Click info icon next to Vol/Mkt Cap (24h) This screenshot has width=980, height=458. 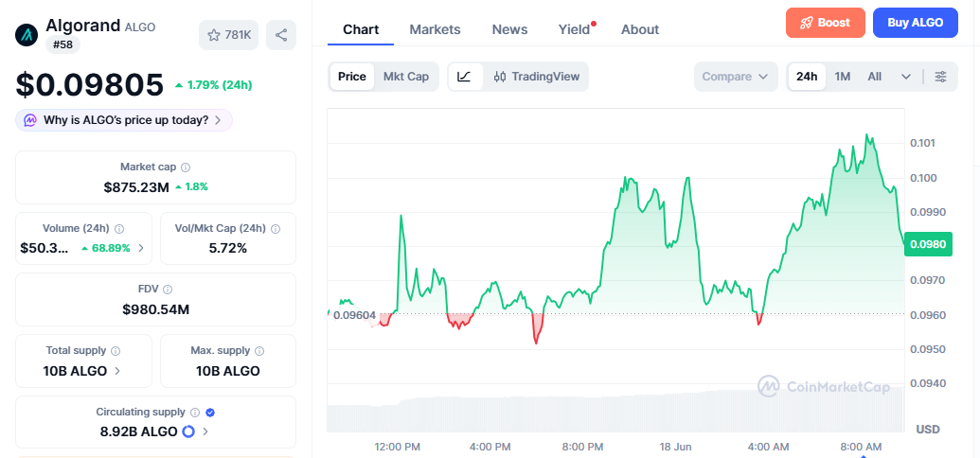(276, 229)
